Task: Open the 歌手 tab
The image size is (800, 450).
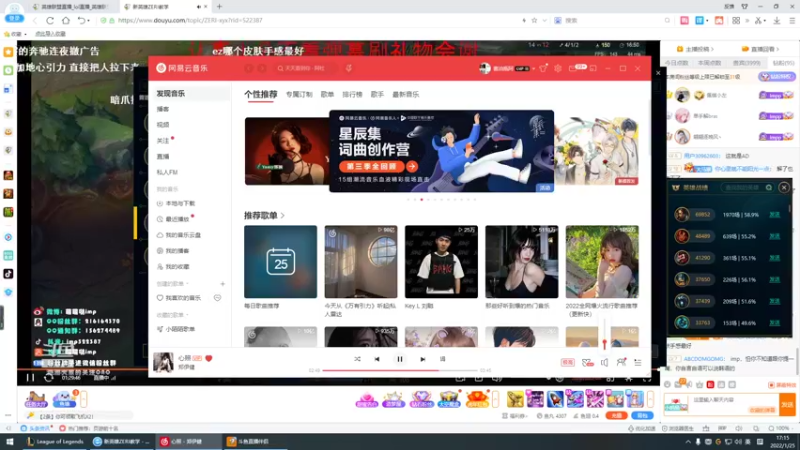Action: [377, 94]
